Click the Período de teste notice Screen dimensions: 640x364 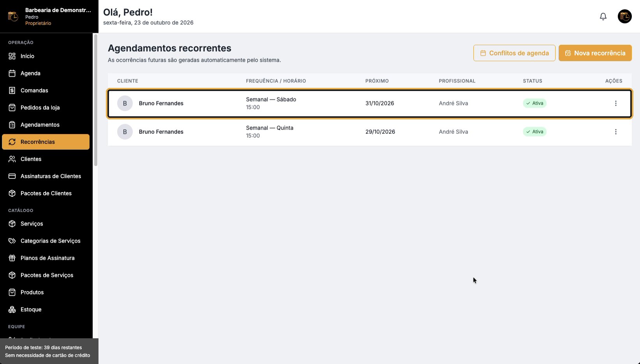pyautogui.click(x=49, y=351)
